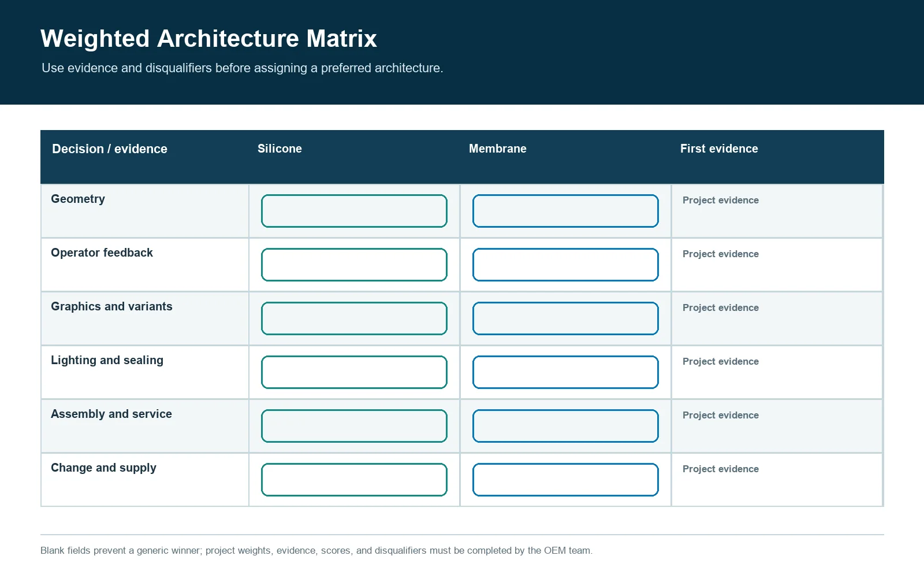Select the Membrane field for Operator feedback
Viewport: 924px width, 578px height.
(x=565, y=265)
